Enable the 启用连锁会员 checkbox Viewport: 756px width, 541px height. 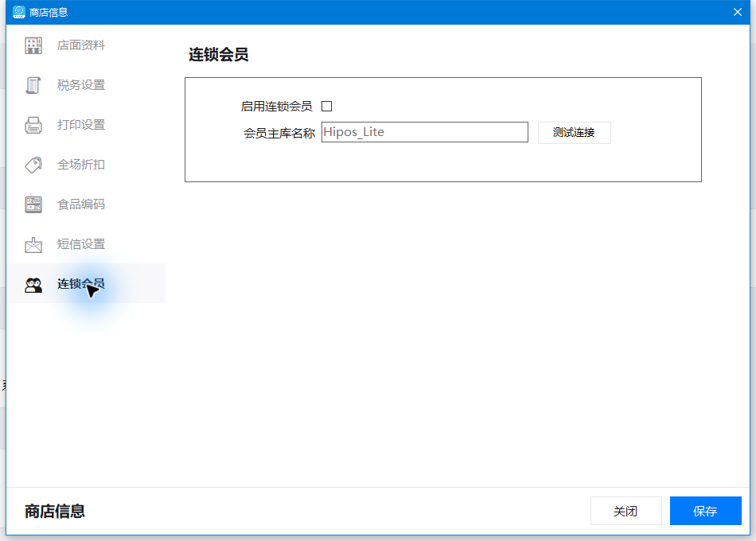(x=327, y=106)
